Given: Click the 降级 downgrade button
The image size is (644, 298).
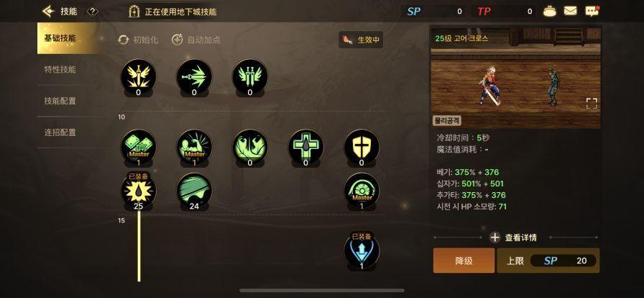Looking at the screenshot, I should click(x=464, y=261).
